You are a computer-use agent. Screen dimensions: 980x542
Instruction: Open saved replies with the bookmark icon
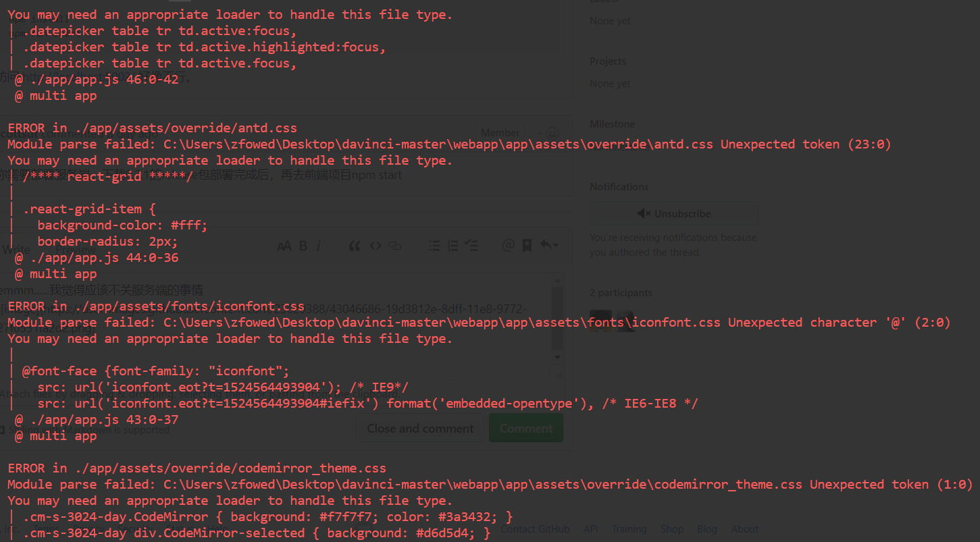[527, 245]
